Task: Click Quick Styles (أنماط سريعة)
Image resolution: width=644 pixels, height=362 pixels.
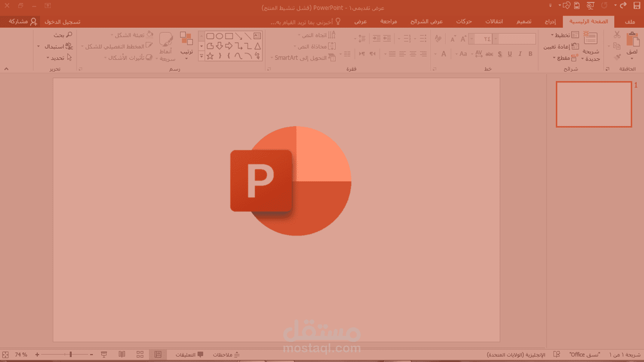Action: pyautogui.click(x=166, y=47)
